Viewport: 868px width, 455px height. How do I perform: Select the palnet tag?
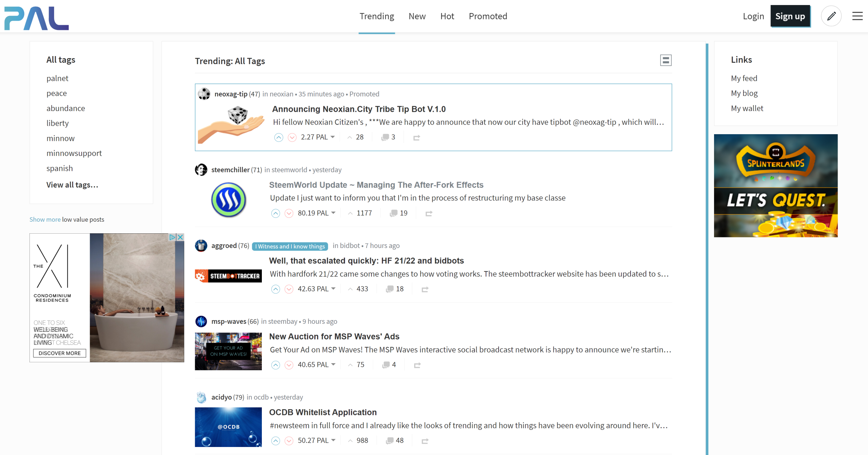point(57,78)
